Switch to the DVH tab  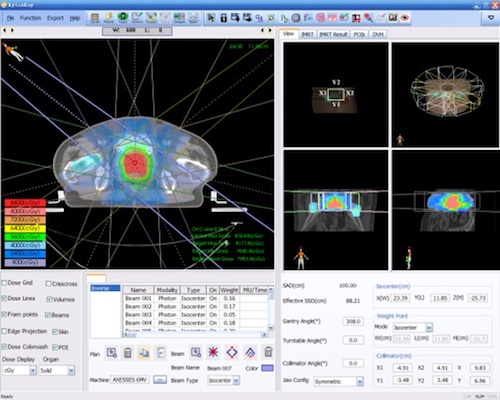point(378,34)
